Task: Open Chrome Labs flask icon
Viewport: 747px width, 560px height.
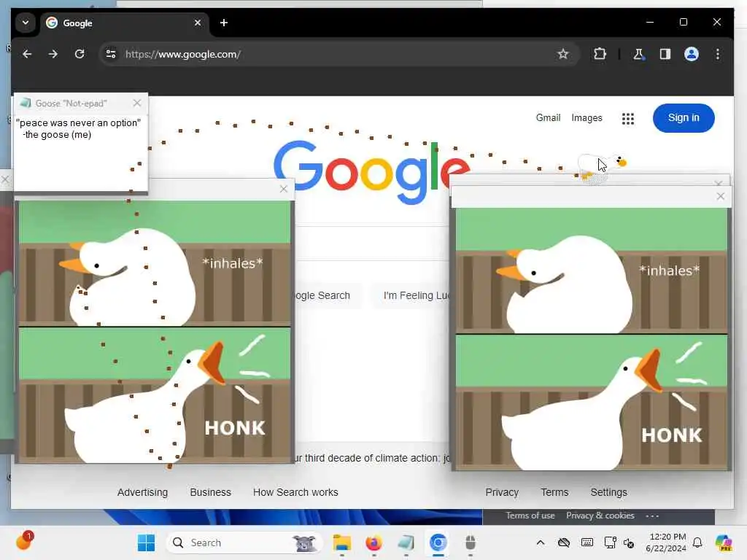Action: click(638, 54)
